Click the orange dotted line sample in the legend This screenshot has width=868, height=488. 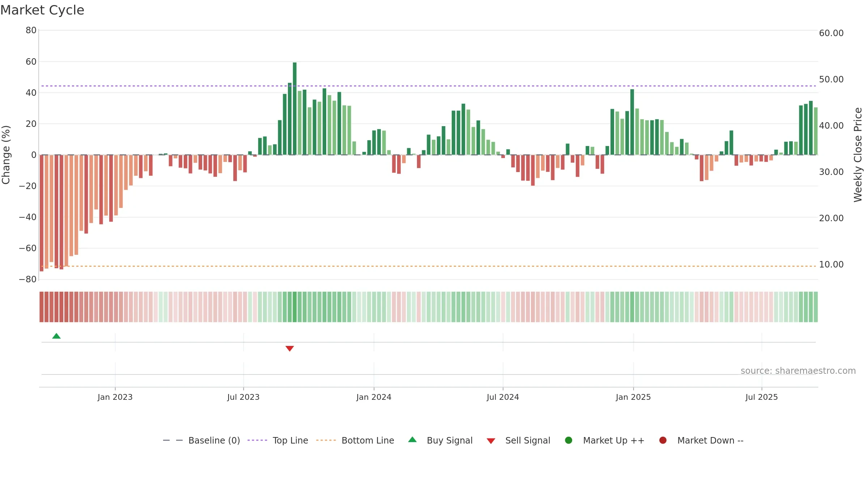tap(326, 440)
